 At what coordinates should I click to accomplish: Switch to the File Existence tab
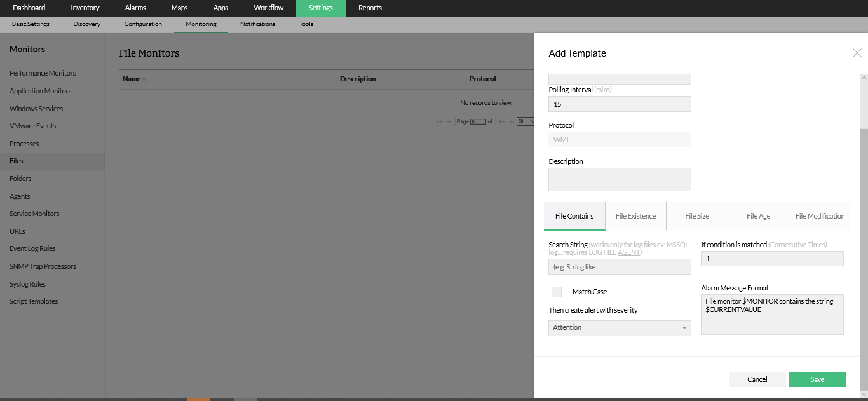[635, 216]
